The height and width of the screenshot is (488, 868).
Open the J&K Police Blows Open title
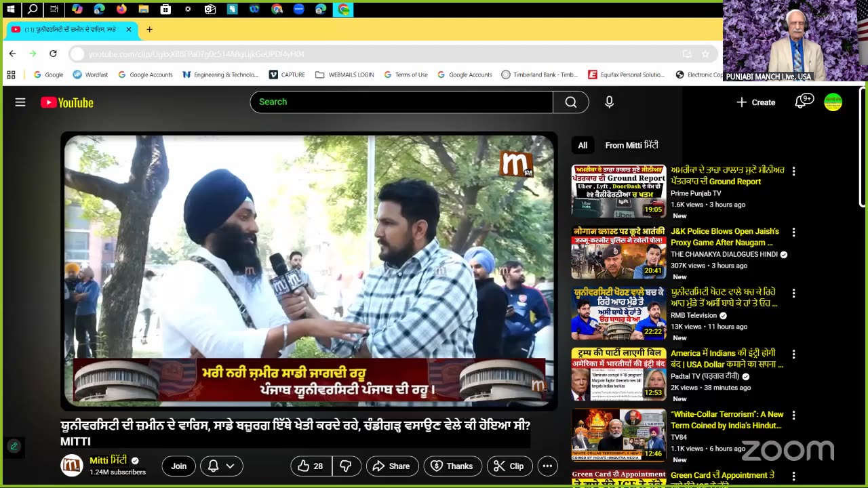[725, 237]
